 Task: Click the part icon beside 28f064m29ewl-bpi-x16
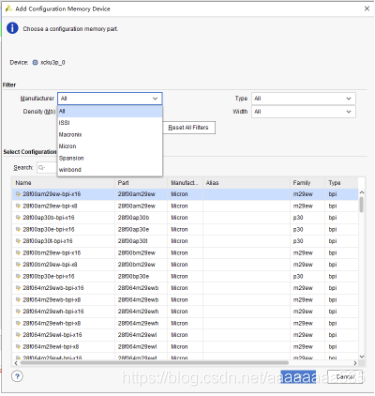coord(19,335)
